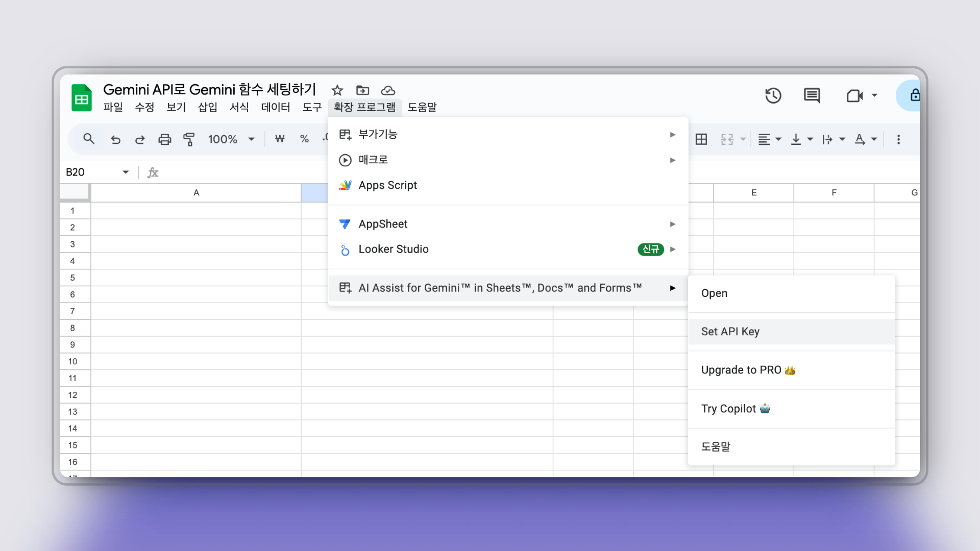Click the Apps Script colorful icon
The height and width of the screenshot is (551, 980).
pyautogui.click(x=345, y=185)
